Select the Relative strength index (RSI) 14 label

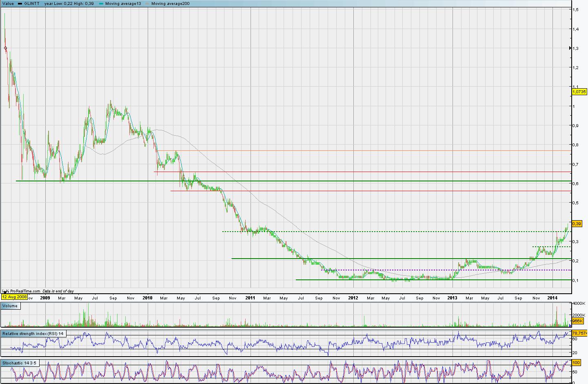pos(33,334)
